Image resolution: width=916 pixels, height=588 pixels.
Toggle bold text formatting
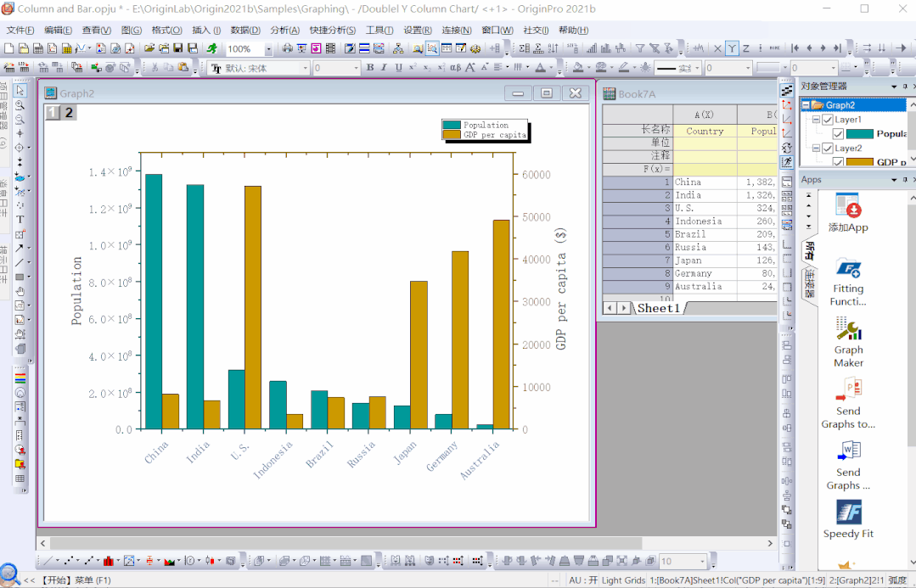[370, 68]
